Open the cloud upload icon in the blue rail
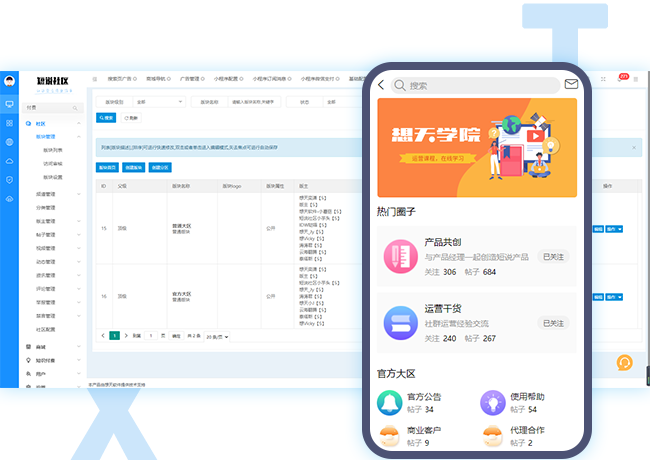This screenshot has height=460, width=650. point(10,199)
